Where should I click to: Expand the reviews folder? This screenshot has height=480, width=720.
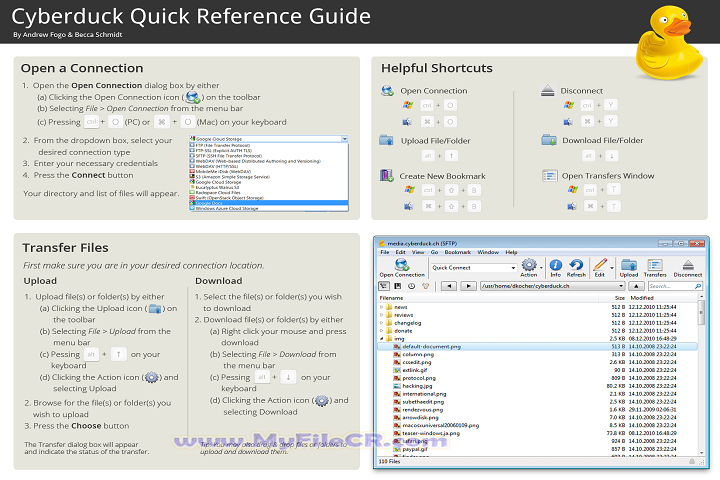(382, 315)
